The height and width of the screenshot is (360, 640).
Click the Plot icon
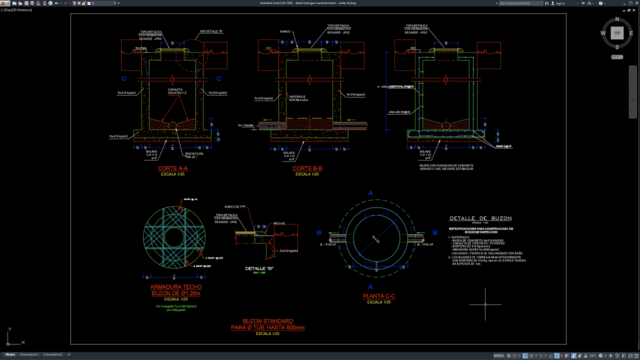point(51,3)
